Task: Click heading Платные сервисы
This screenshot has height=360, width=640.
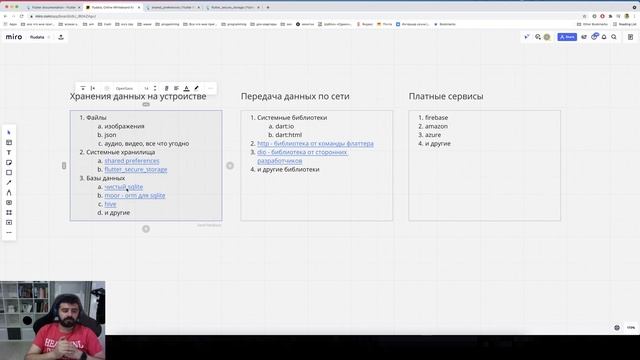Action: [446, 96]
